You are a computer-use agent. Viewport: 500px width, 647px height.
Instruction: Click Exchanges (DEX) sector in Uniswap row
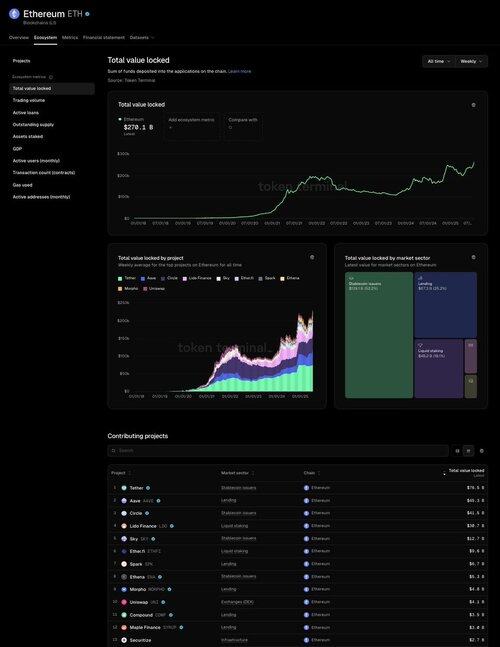[237, 602]
